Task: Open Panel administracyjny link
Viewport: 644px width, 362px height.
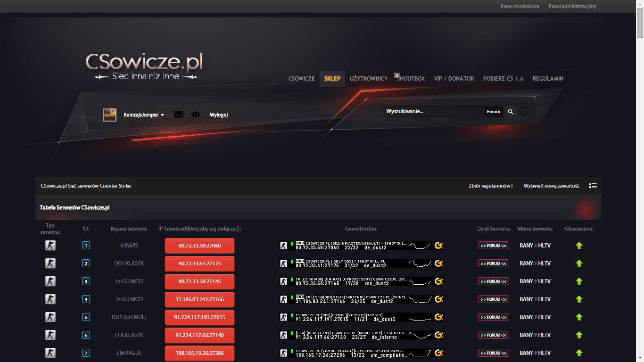Action: point(572,7)
